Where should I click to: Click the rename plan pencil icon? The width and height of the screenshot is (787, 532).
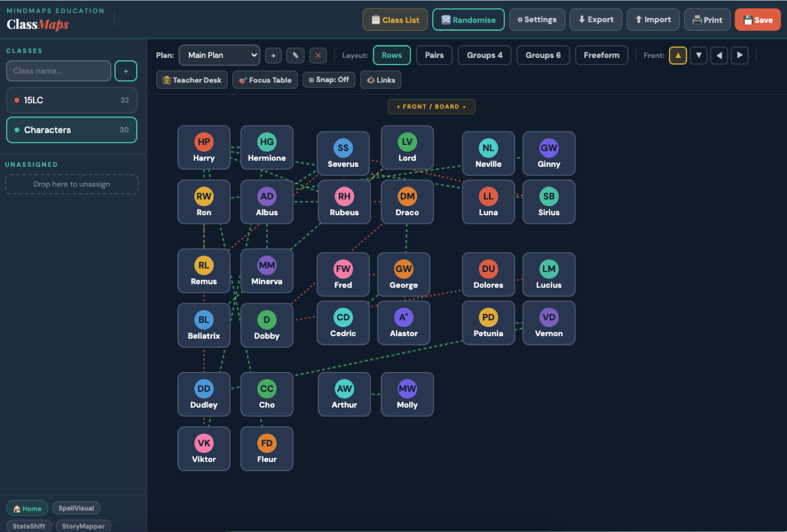point(295,55)
